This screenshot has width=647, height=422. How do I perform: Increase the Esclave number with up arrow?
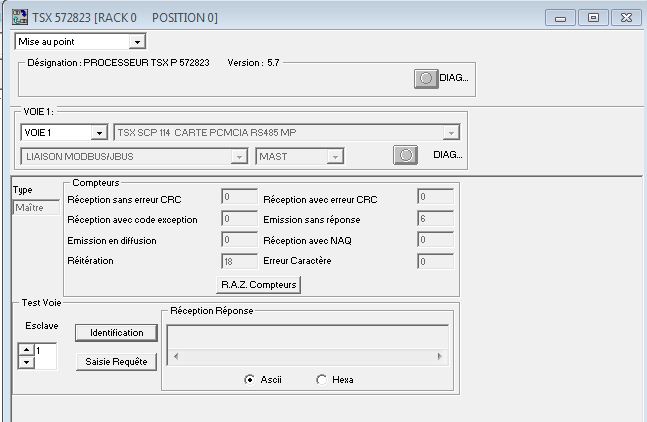(25, 349)
